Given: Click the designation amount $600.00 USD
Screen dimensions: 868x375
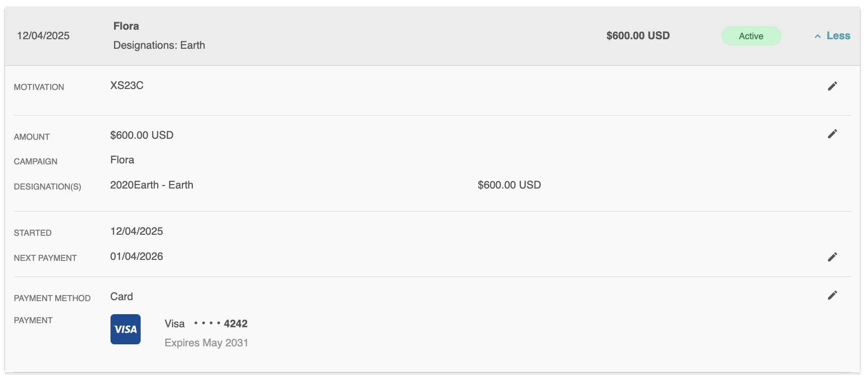Looking at the screenshot, I should tap(509, 185).
